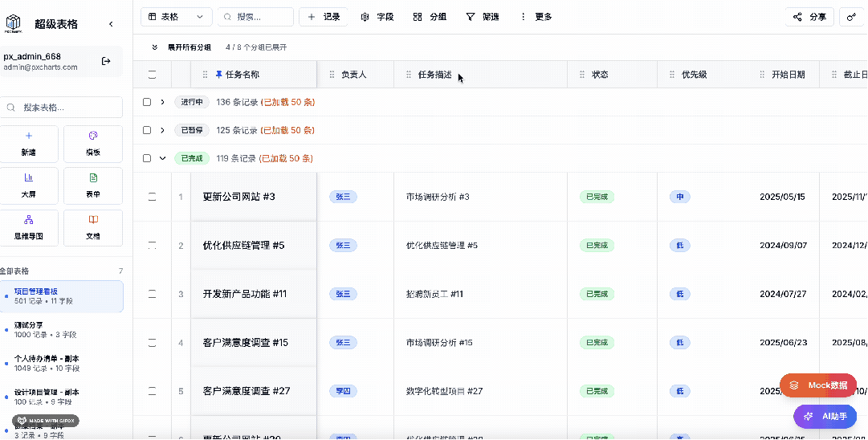Click the 分享 share button
Image resolution: width=868 pixels, height=440 pixels.
pos(809,17)
